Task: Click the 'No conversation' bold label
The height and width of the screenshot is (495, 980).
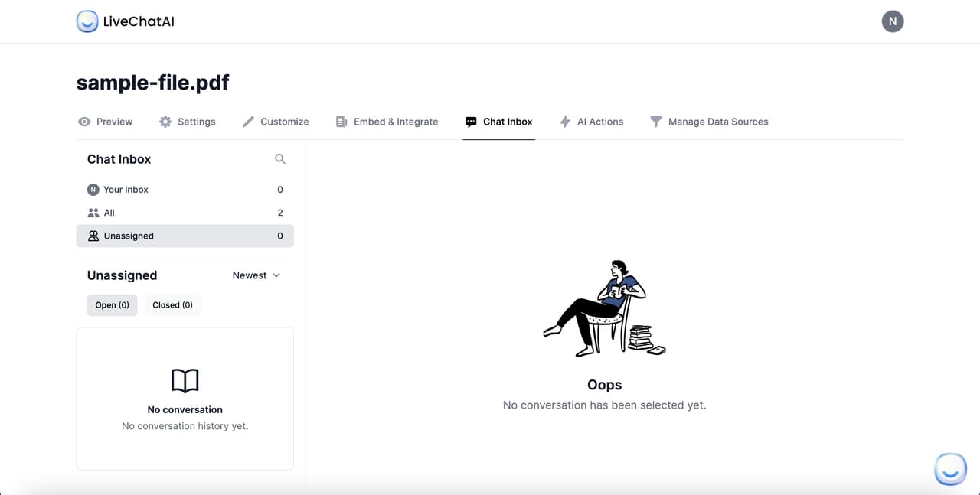Action: [185, 410]
